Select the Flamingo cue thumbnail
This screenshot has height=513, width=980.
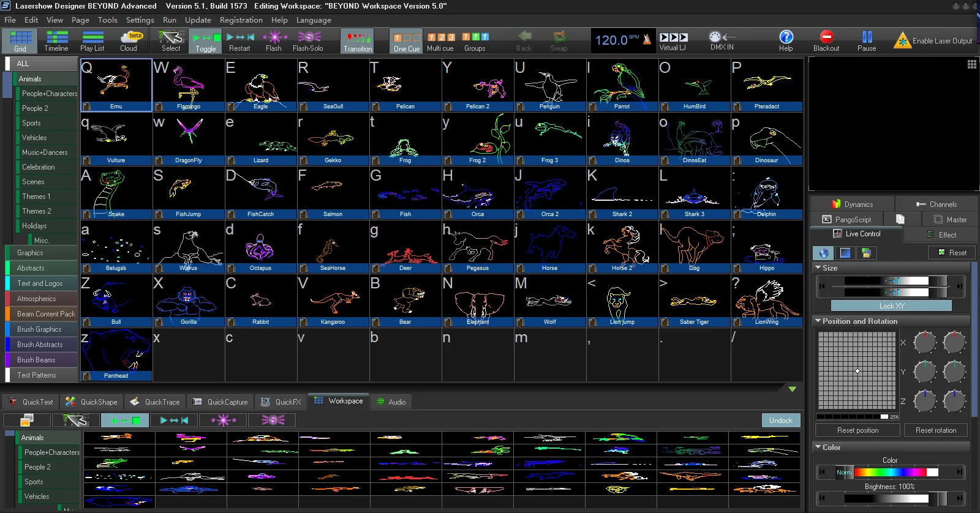click(189, 84)
